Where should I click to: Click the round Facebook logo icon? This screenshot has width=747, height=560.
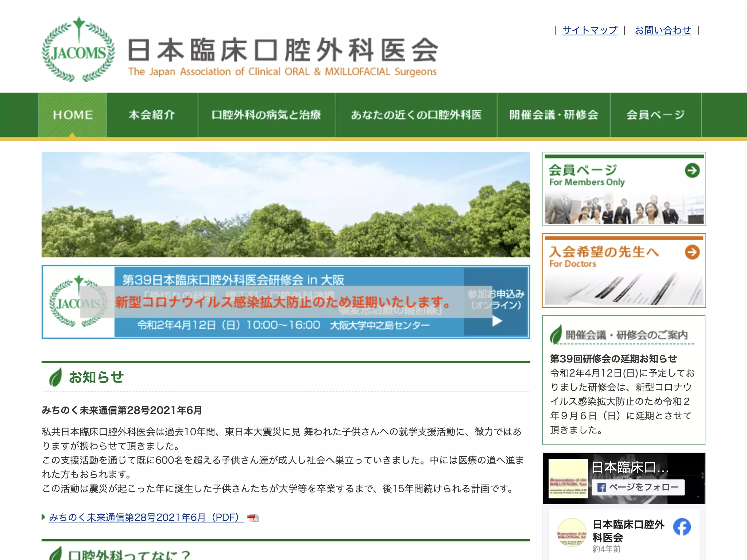(682, 527)
